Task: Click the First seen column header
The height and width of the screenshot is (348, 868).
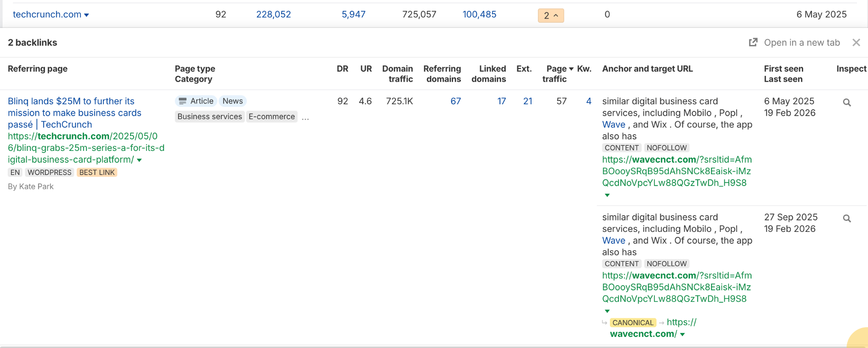Action: [x=784, y=69]
